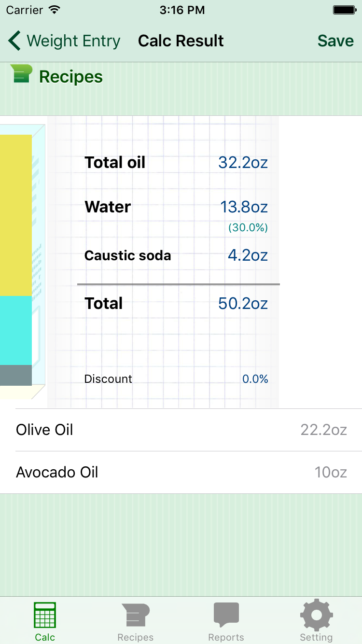Select the Olive Oil row
This screenshot has height=644, width=362.
(181, 430)
